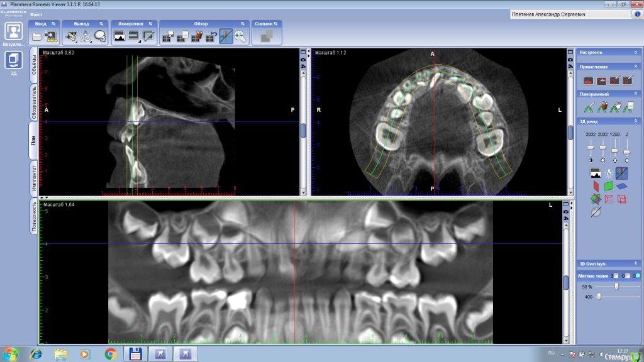This screenshot has width=644, height=362.
Task: Expand the Настроить panel
Action: (x=637, y=52)
